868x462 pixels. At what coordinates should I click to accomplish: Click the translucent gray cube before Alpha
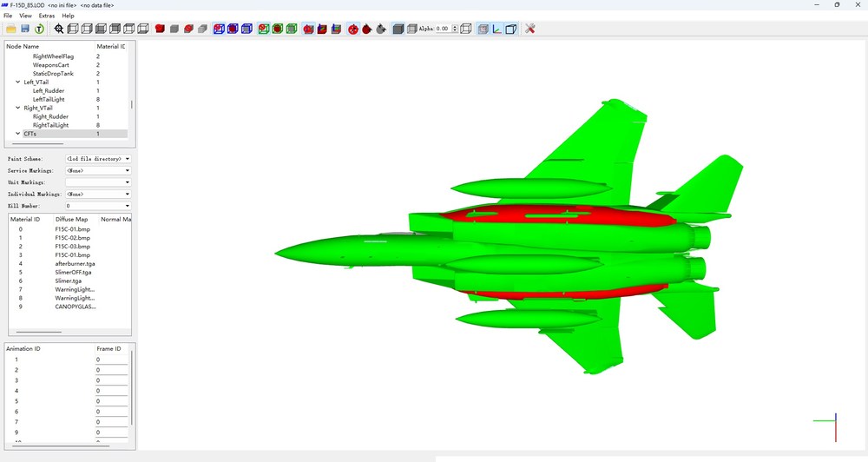411,29
